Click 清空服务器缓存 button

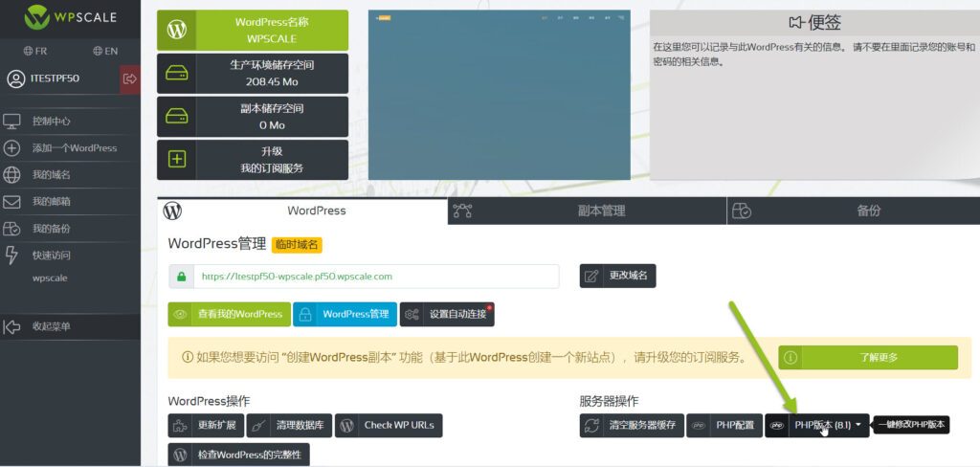click(632, 426)
